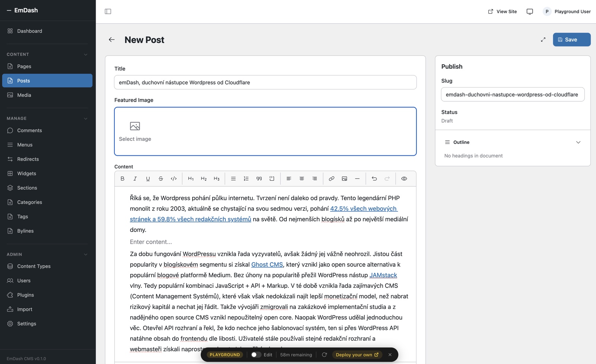This screenshot has height=364, width=596.
Task: Expand editor to fullscreen mode
Action: tap(543, 39)
